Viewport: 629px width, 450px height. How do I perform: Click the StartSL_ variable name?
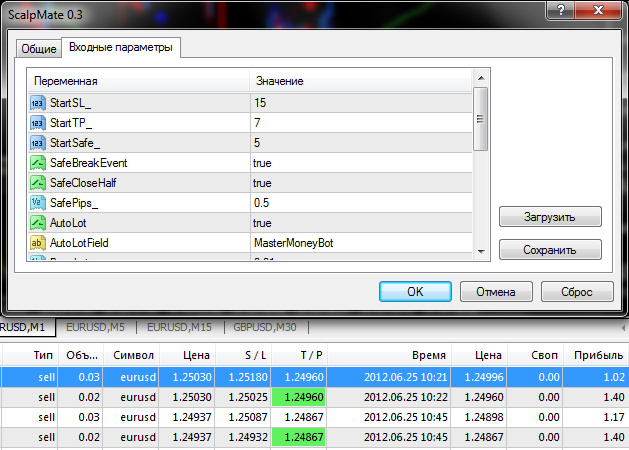pos(71,103)
